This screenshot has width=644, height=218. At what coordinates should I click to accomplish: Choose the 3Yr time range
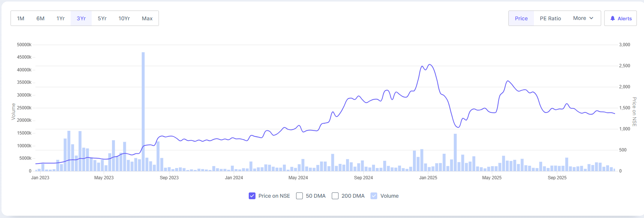[x=81, y=18]
